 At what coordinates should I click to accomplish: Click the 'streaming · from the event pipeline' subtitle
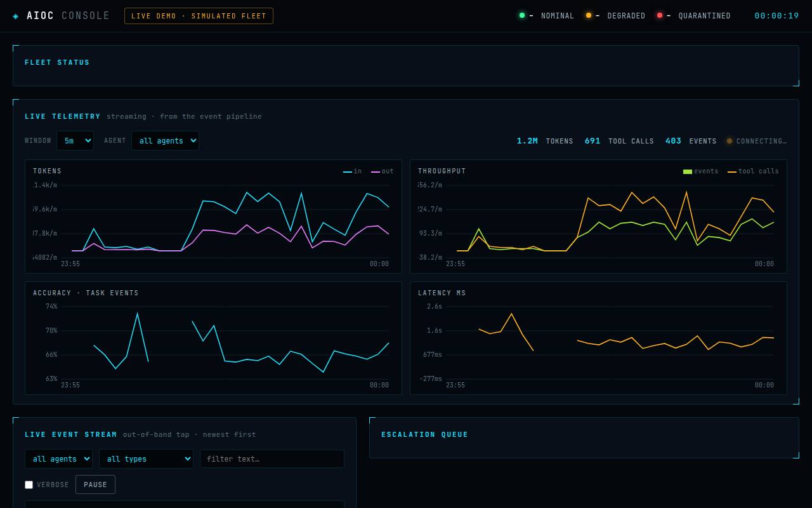click(184, 116)
